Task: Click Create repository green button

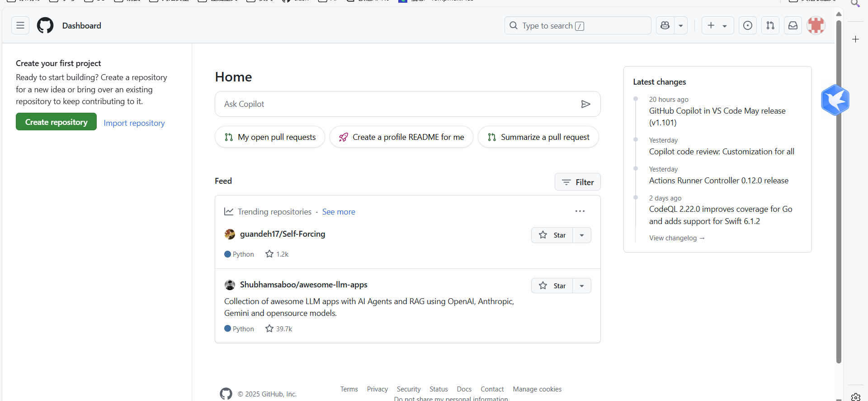Action: point(56,122)
